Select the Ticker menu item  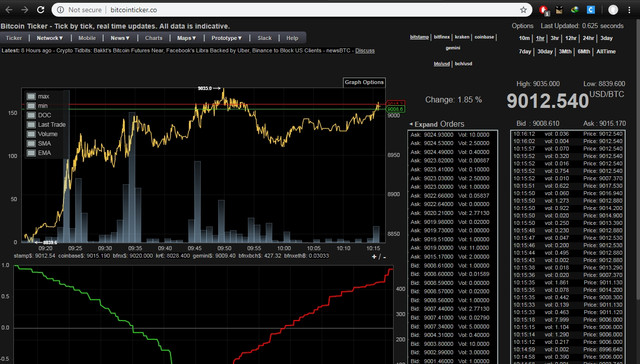(13, 38)
